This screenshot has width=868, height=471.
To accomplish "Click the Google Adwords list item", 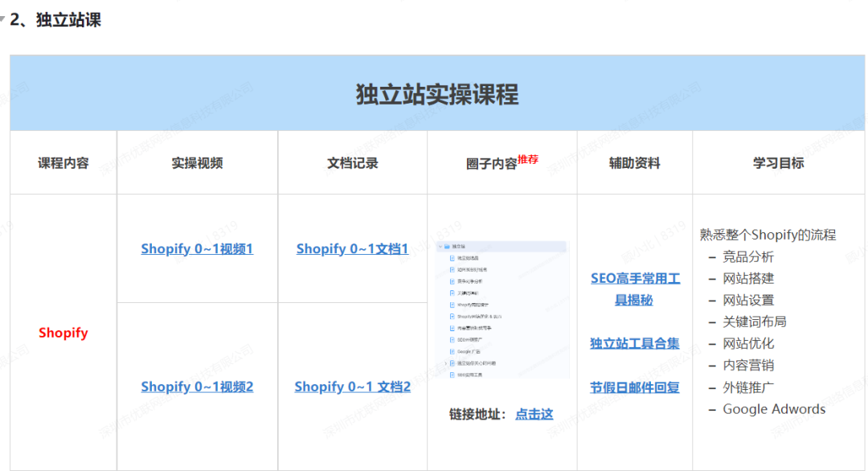I will pos(774,409).
